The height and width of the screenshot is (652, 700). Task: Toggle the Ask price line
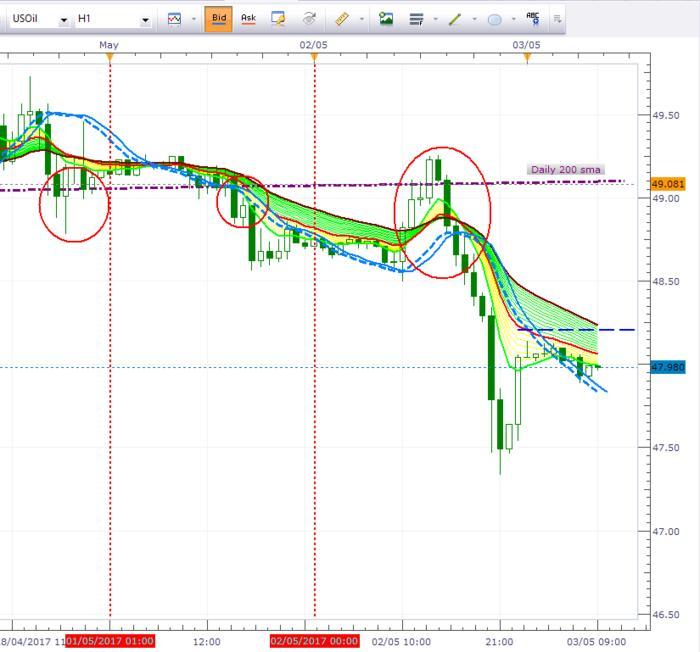(x=248, y=19)
